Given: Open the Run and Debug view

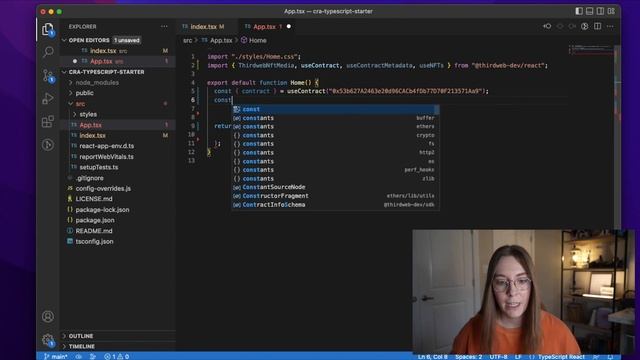Looking at the screenshot, I should click(48, 98).
